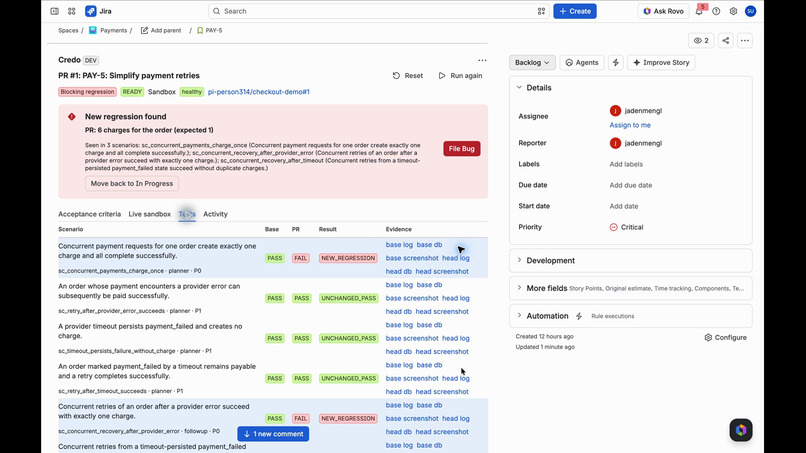Open the app switcher grid icon
Image resolution: width=806 pixels, height=453 pixels.
coord(71,11)
